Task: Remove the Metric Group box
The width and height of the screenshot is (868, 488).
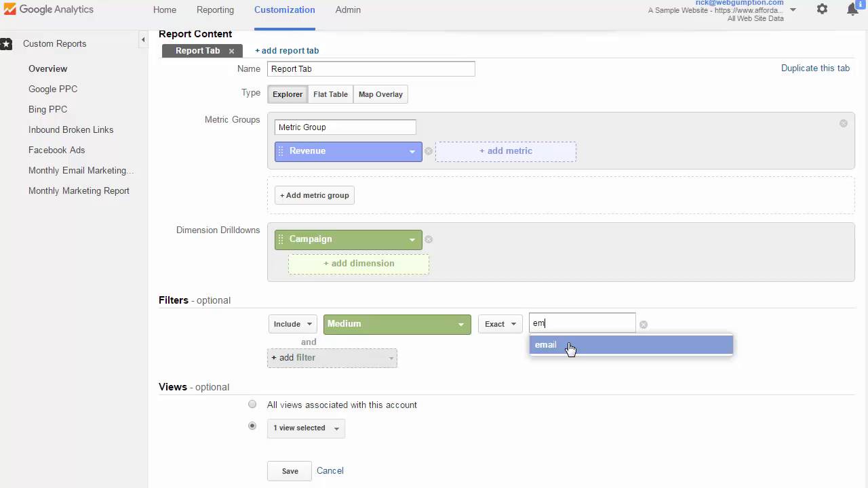Action: tap(844, 123)
